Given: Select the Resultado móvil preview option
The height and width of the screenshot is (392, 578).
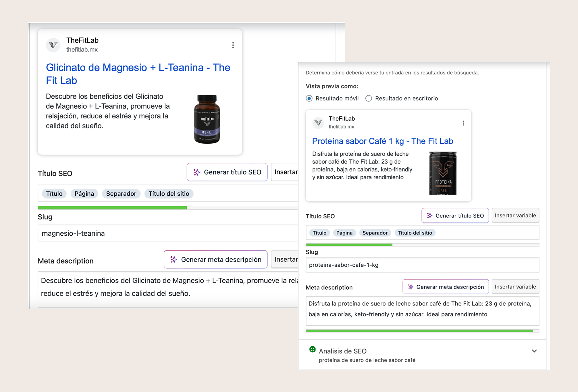Looking at the screenshot, I should (309, 98).
